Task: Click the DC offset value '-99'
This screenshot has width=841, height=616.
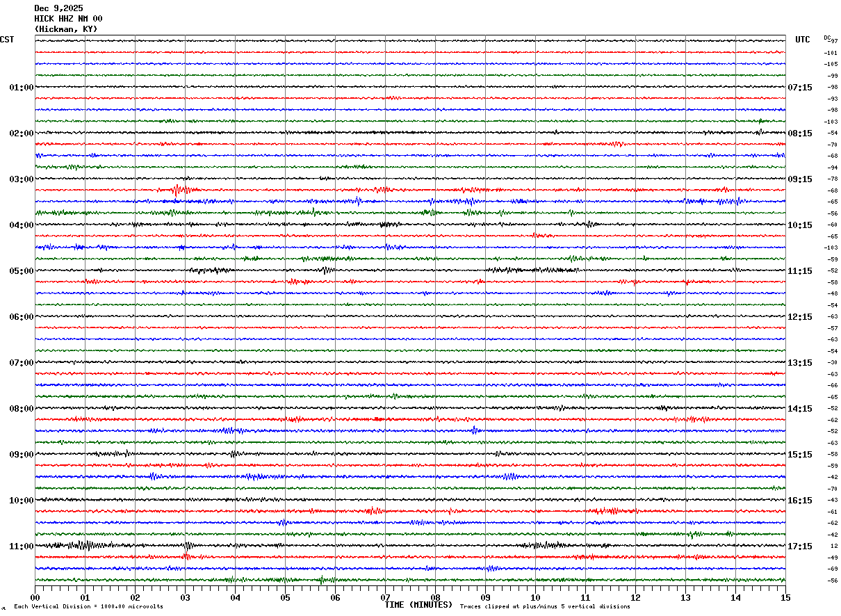Action: (833, 76)
